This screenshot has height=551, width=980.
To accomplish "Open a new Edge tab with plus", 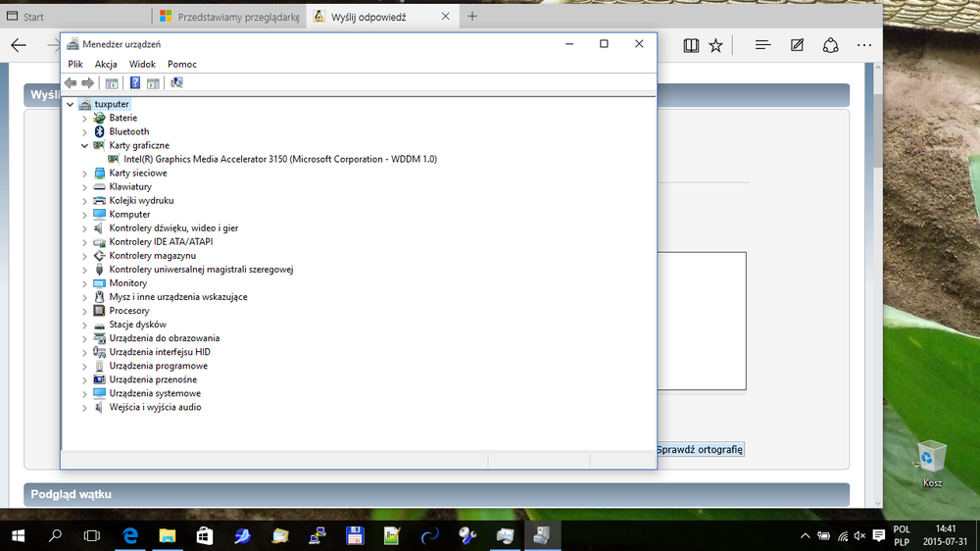I will point(472,17).
